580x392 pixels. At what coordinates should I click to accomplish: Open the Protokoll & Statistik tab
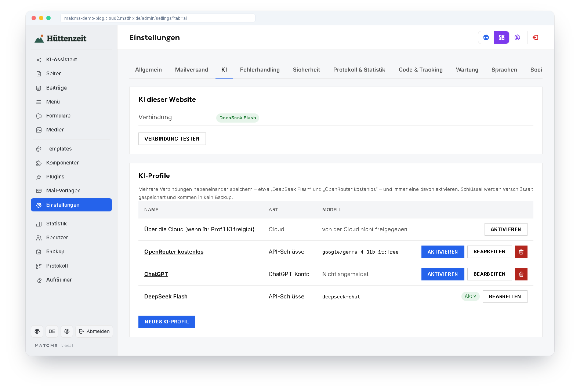tap(359, 70)
